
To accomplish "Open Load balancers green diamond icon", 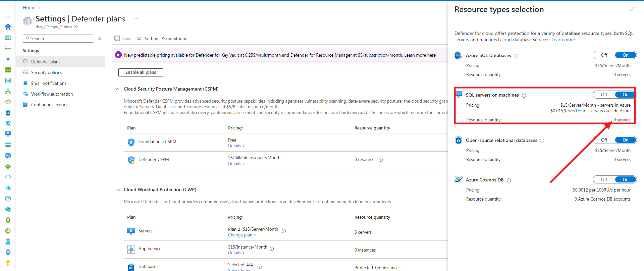I will click(x=8, y=166).
